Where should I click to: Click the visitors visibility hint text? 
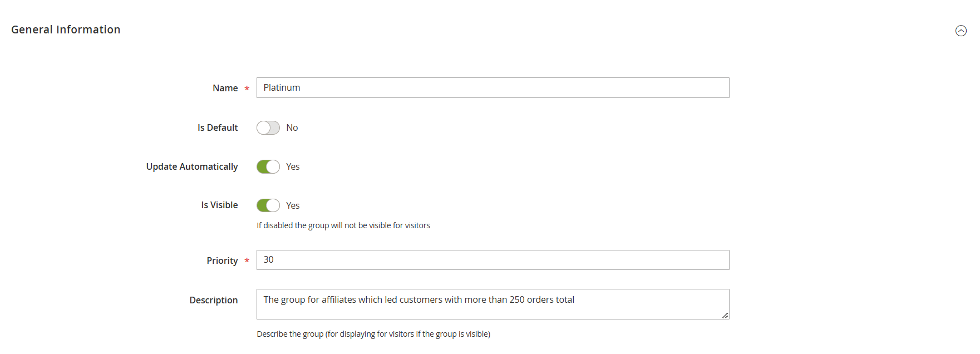point(343,225)
